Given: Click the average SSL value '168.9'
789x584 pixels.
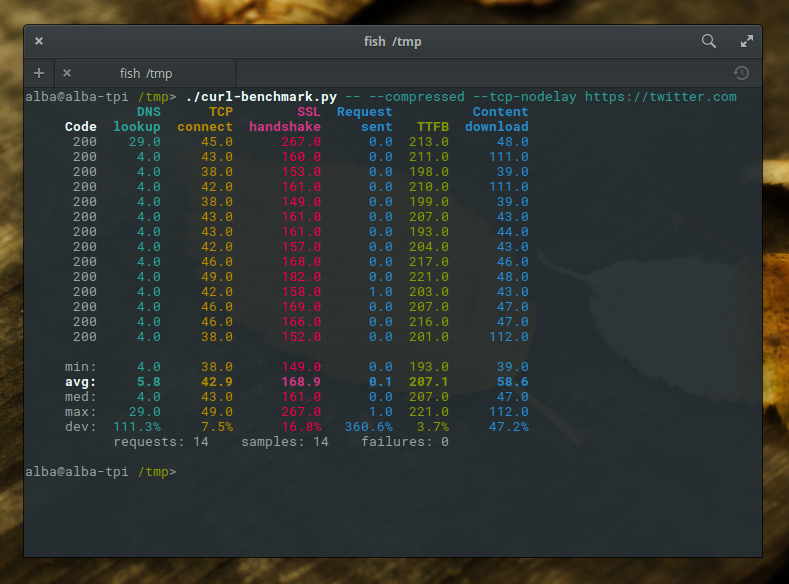Looking at the screenshot, I should point(301,382).
